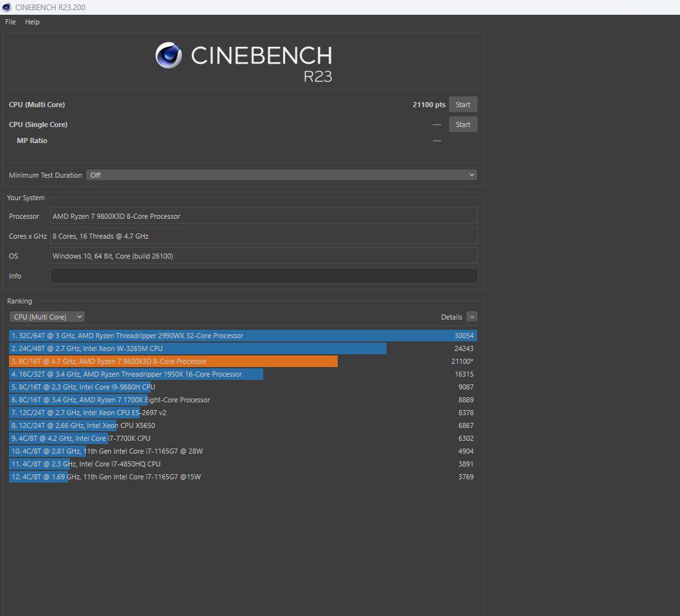Viewport: 680px width, 616px height.
Task: Open the CPU (Multi Core) ranking dropdown
Action: click(x=47, y=317)
